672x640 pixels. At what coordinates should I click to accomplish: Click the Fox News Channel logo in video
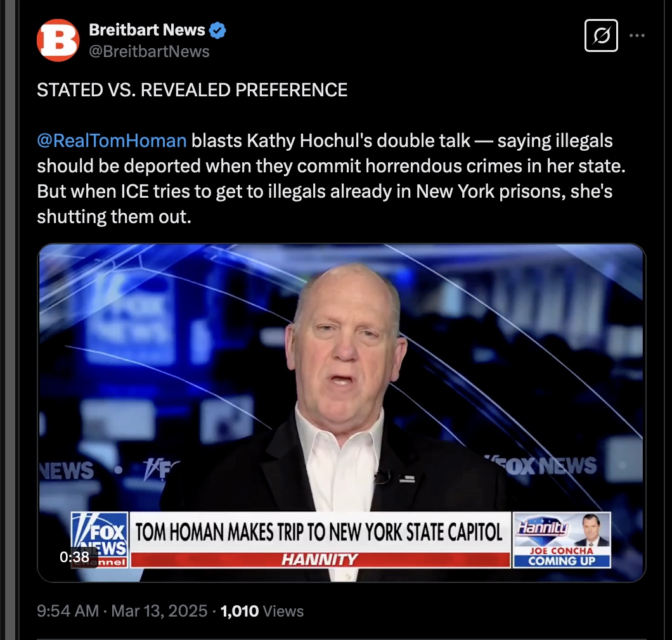(100, 540)
